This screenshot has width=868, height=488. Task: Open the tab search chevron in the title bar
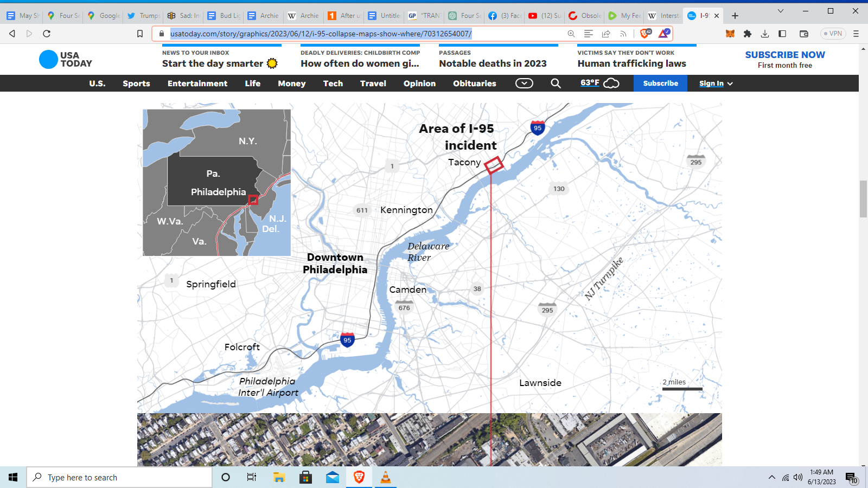(781, 11)
